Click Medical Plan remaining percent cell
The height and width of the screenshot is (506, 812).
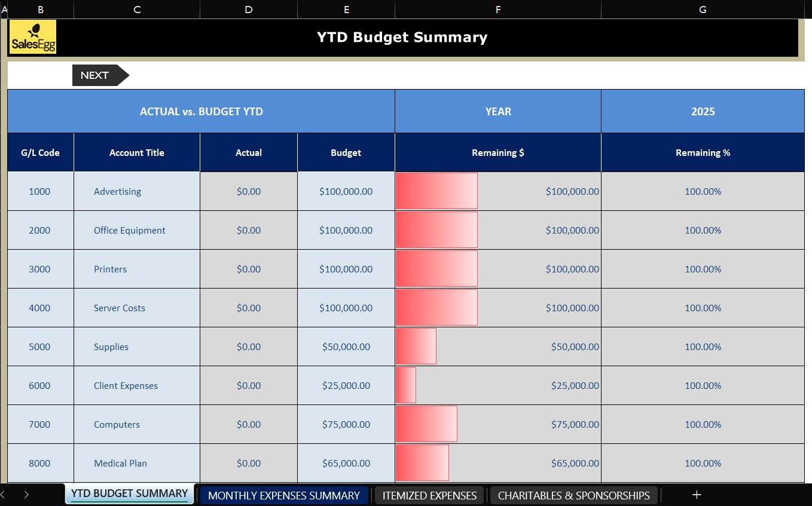(703, 463)
